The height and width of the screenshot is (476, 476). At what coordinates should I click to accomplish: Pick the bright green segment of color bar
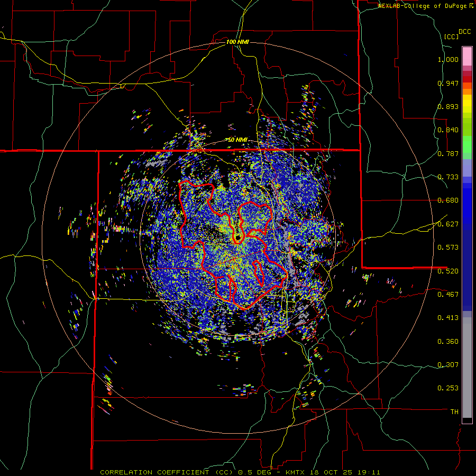(467, 144)
